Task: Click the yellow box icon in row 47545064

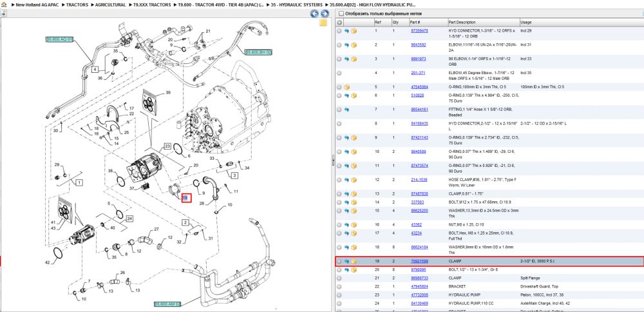Action: coord(346,87)
